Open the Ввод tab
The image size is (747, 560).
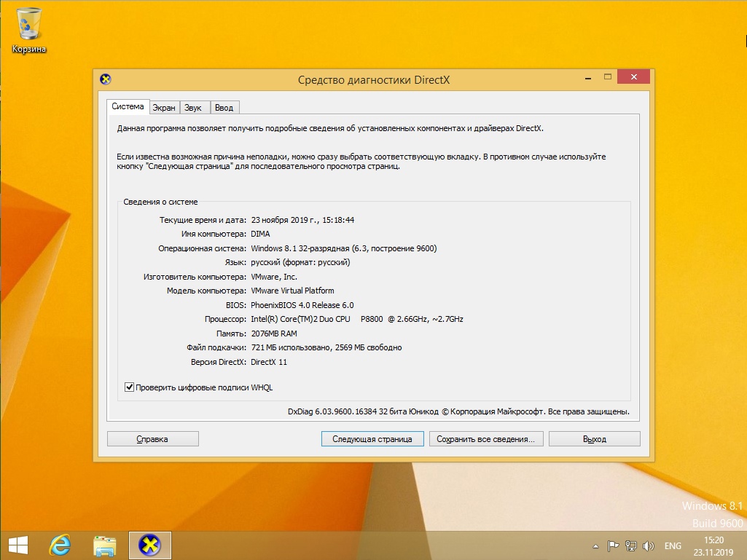click(x=224, y=108)
